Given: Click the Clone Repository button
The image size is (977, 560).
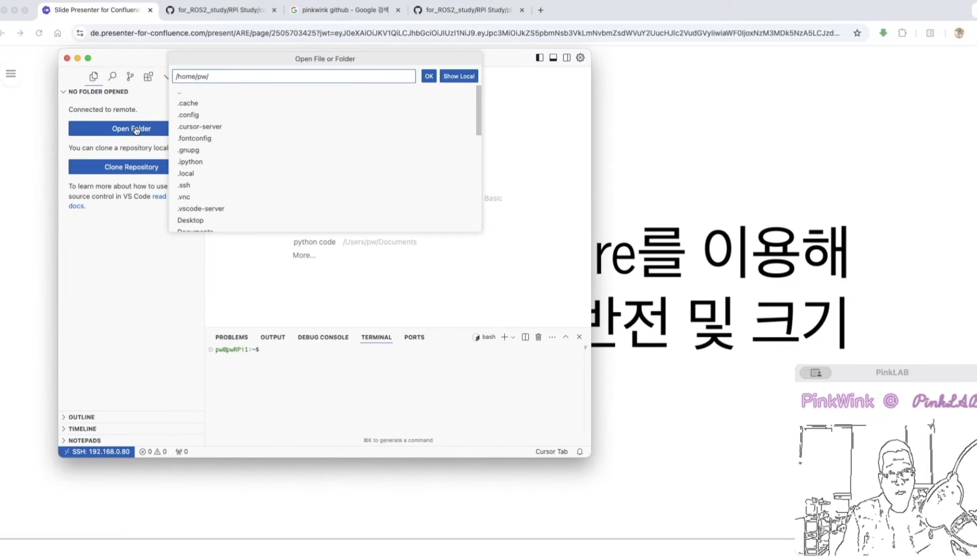Looking at the screenshot, I should point(131,167).
